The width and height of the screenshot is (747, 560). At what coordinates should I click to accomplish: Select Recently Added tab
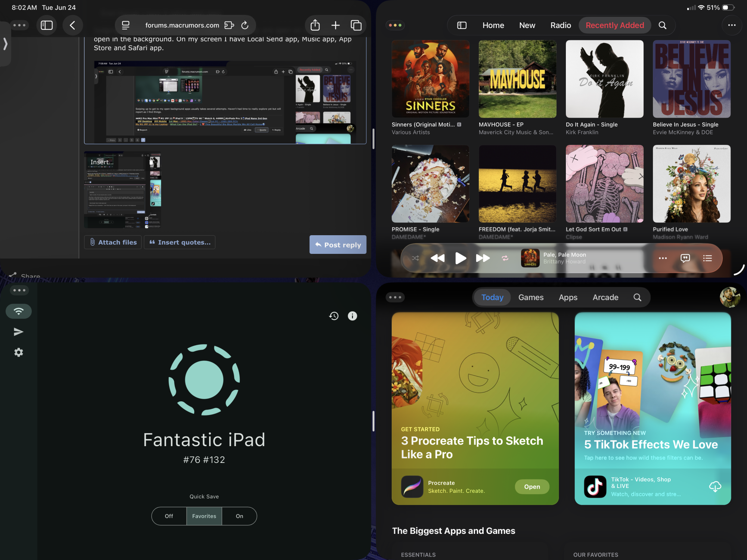click(615, 25)
